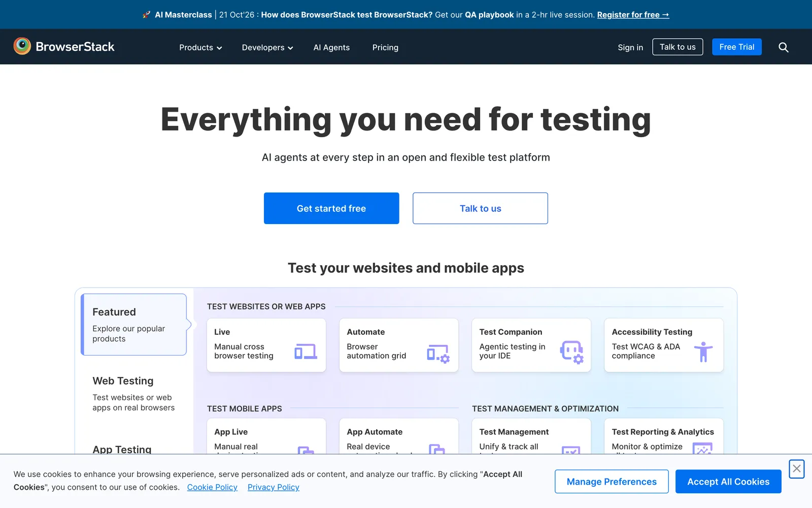Open the Automate product card title

pos(366,332)
